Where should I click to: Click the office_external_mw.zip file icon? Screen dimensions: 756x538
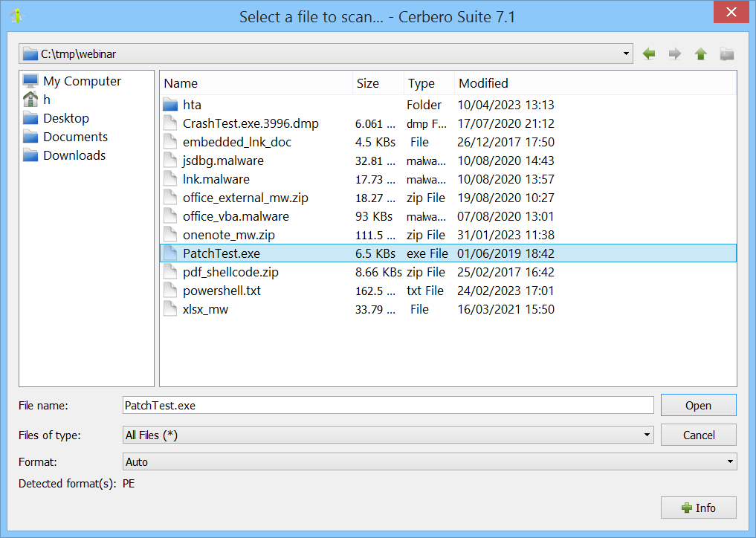(170, 198)
